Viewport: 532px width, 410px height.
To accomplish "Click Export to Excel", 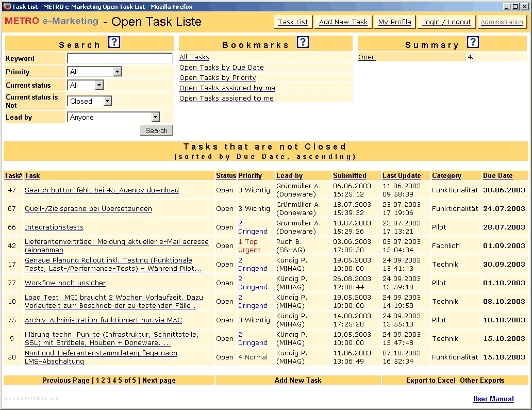I will pyautogui.click(x=431, y=380).
